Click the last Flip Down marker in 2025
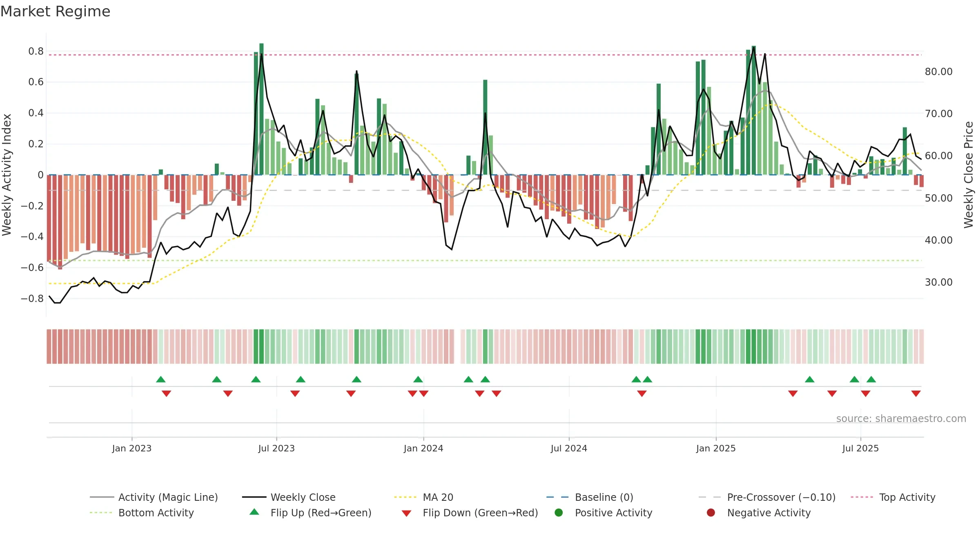 pyautogui.click(x=916, y=393)
